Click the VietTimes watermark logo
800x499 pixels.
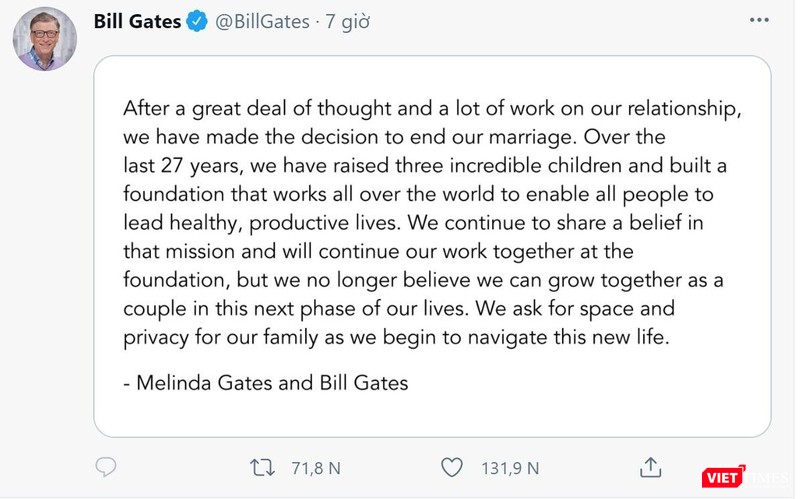point(725,477)
